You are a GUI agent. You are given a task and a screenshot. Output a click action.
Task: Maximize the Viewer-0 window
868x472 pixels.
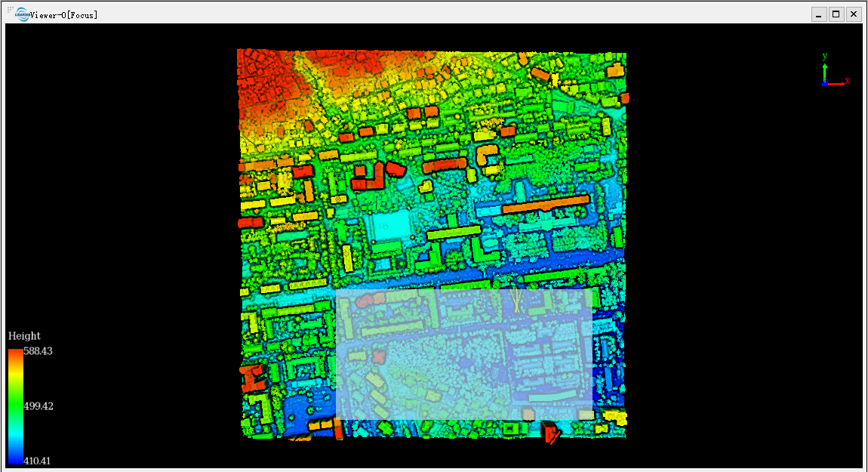(836, 14)
